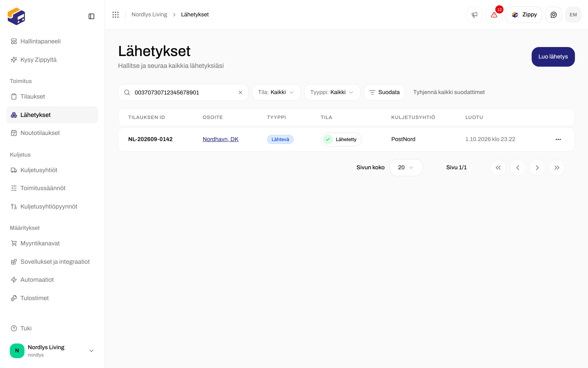The image size is (588, 368).
Task: Open Kuljetusyhtiöpyynnöt
Action: [52, 207]
